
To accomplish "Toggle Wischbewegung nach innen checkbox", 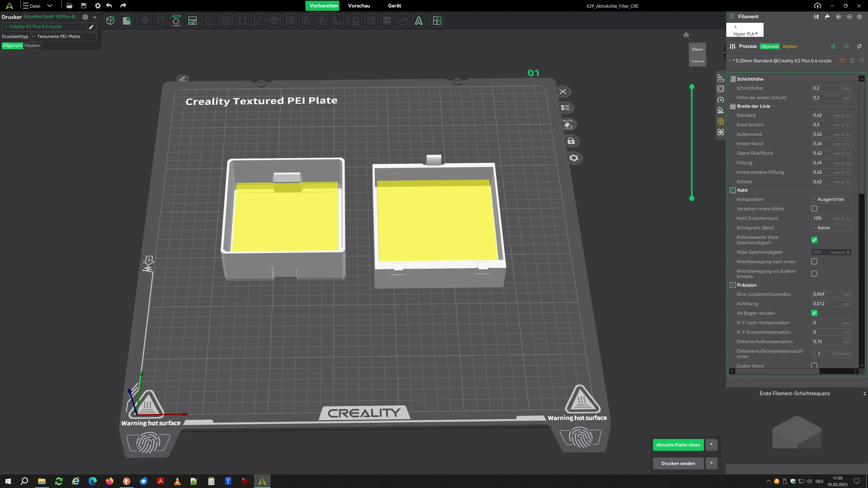I will (814, 262).
